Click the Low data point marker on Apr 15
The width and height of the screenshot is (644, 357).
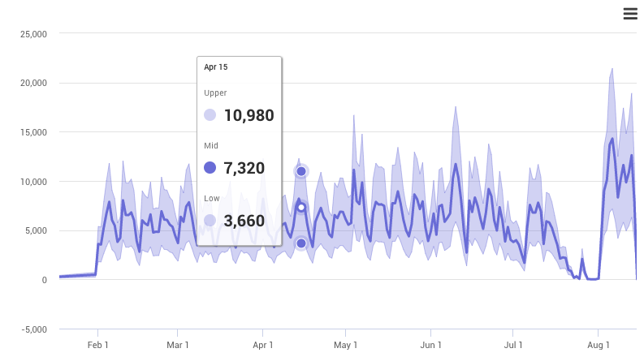(x=301, y=243)
